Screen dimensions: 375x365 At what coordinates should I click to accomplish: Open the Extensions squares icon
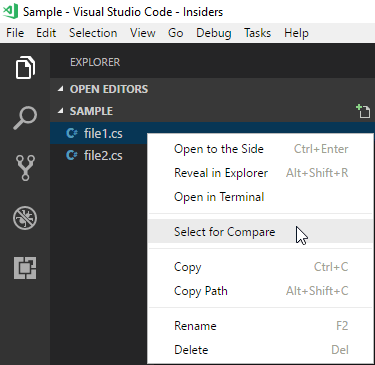[25, 268]
